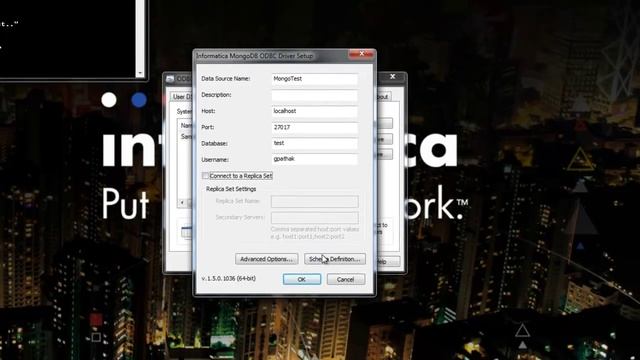The width and height of the screenshot is (640, 360).
Task: Switch to the User DSN tab in background window
Action: tap(182, 97)
